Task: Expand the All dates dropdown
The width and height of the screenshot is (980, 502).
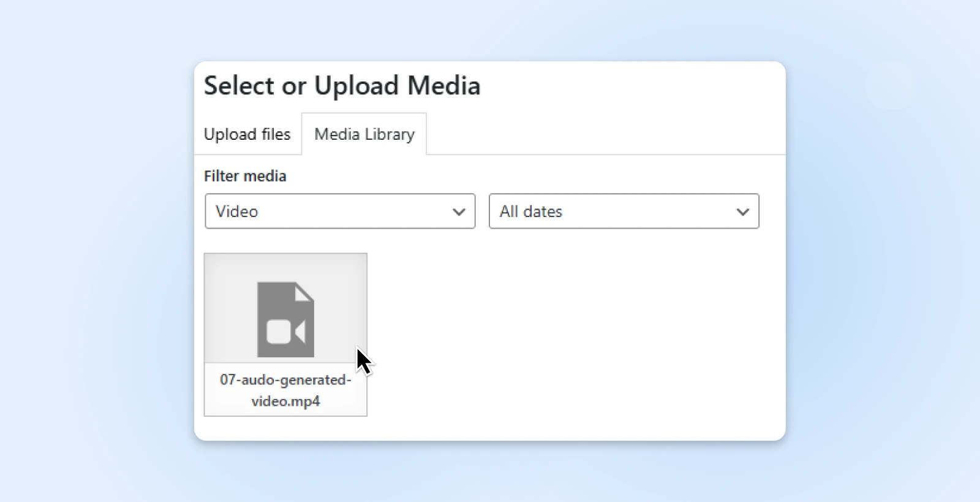Action: pyautogui.click(x=624, y=211)
